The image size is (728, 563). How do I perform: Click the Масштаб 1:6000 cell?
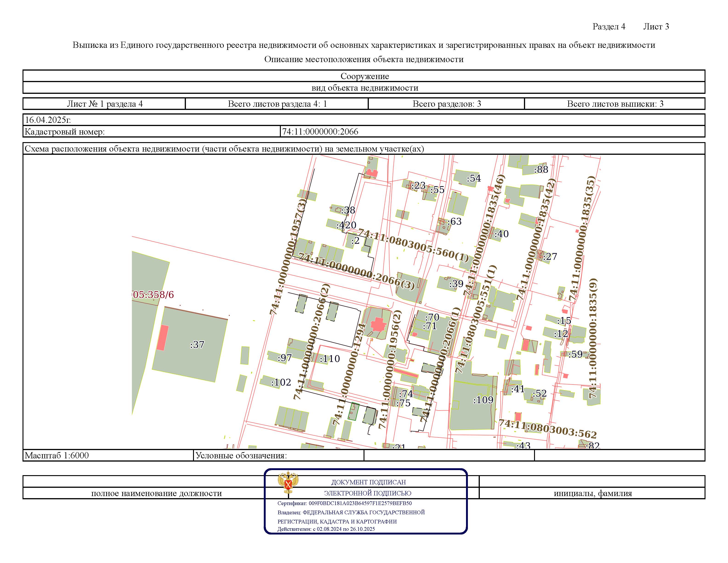(x=108, y=455)
